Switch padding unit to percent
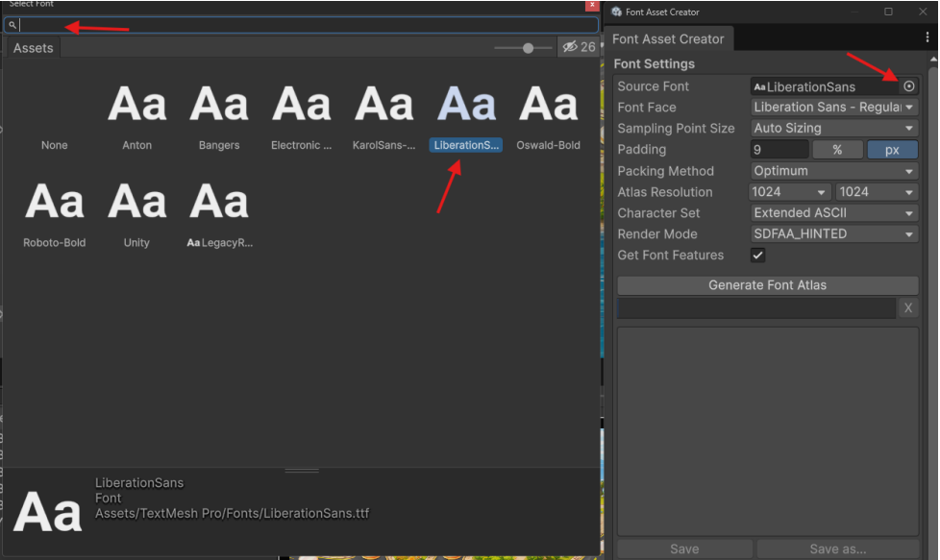 coord(837,150)
